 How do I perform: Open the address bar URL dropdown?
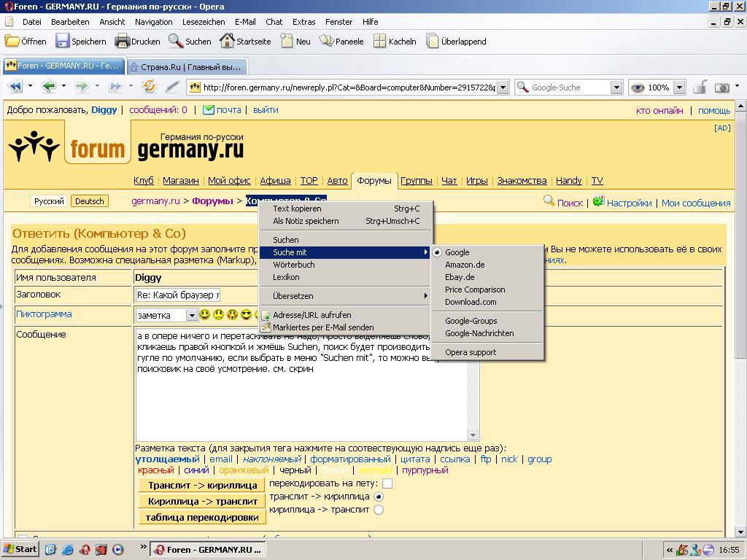coord(503,87)
